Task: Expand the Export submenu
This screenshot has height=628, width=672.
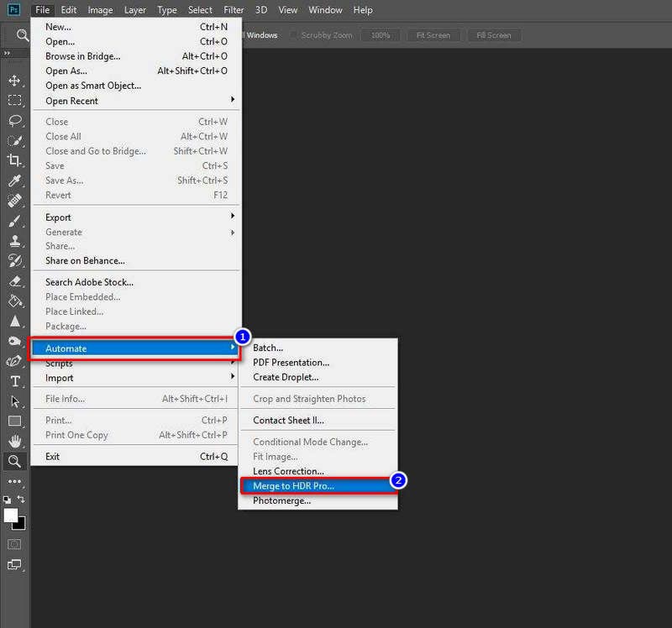Action: [x=136, y=217]
